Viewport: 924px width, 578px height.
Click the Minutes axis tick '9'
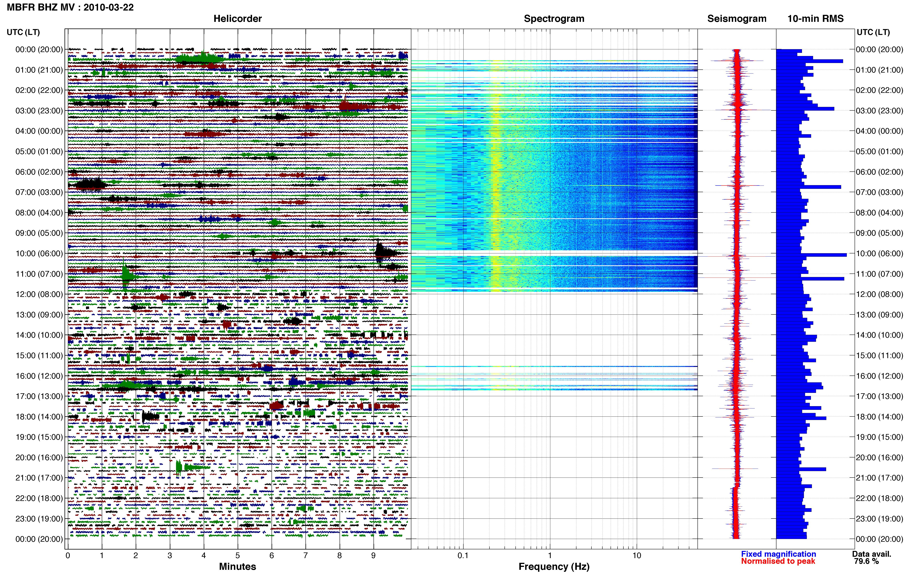tap(373, 555)
